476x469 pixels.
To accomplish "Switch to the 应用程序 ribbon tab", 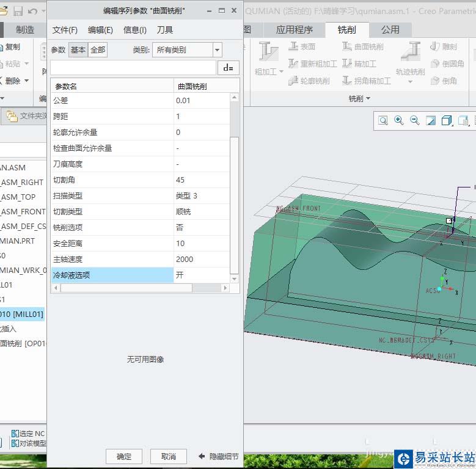I will point(294,29).
